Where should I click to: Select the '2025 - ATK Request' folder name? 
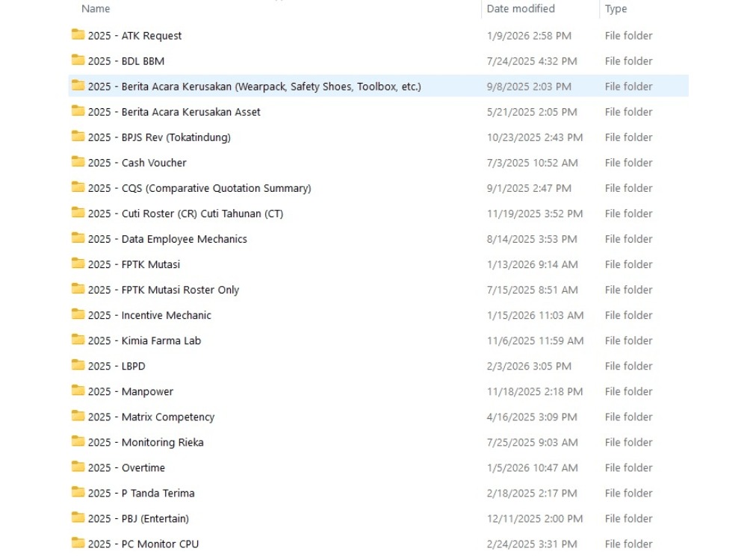[134, 36]
